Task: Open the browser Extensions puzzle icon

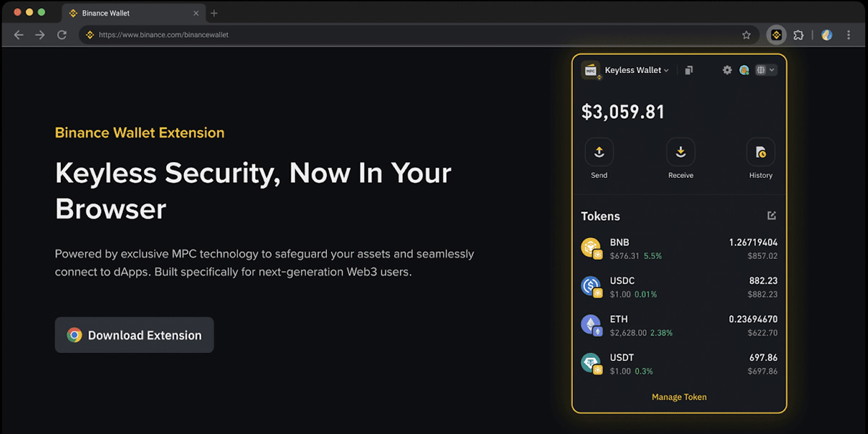Action: tap(799, 35)
